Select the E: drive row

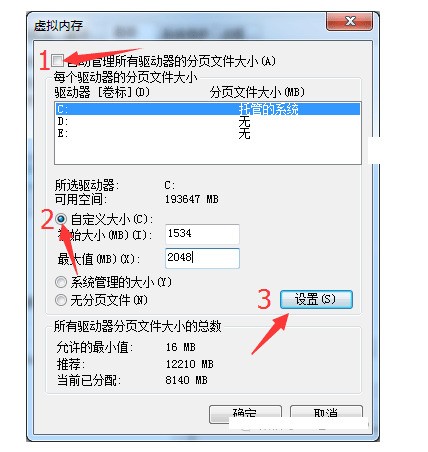208,134
